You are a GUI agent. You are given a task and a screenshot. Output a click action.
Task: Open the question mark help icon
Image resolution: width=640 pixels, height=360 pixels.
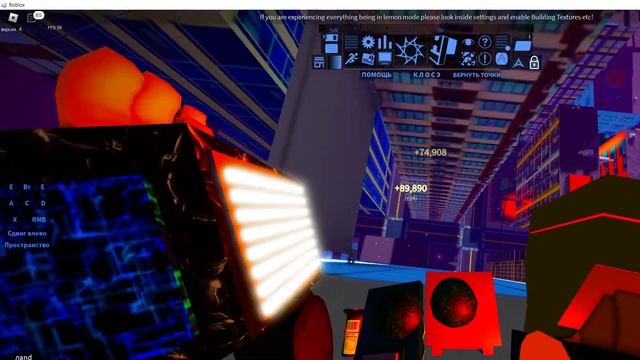tap(484, 42)
